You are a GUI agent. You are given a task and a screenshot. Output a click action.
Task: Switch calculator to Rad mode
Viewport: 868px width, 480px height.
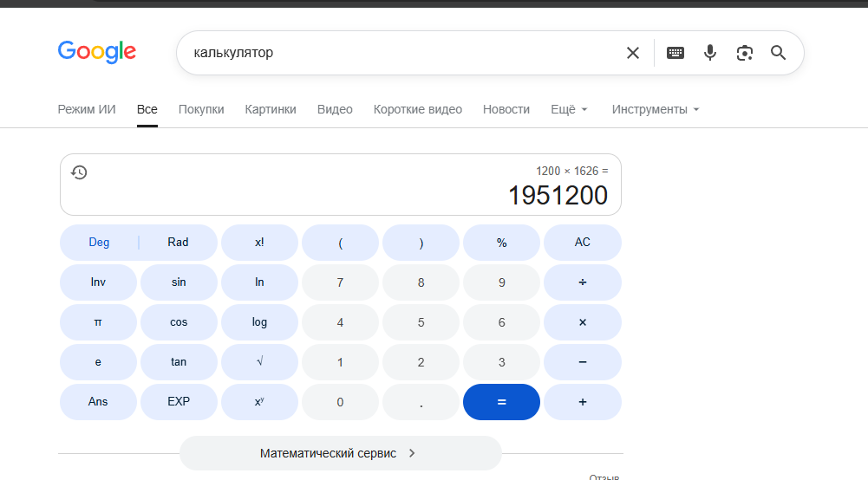(x=179, y=243)
